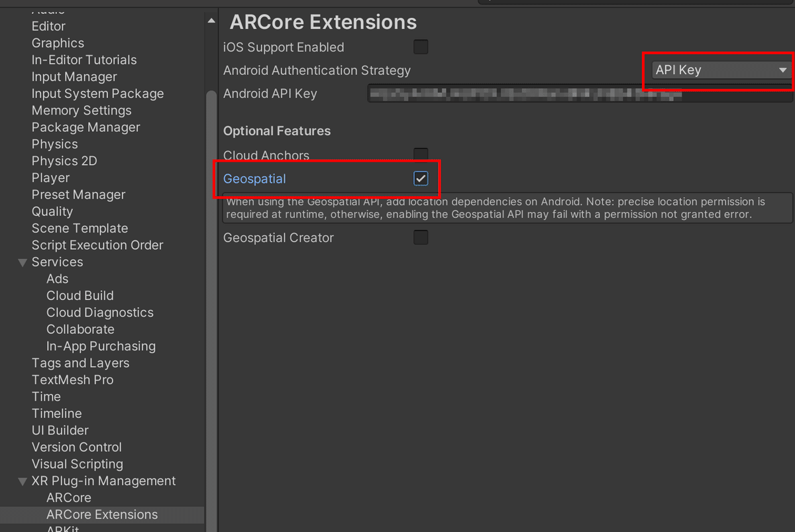Collapse the XR Plug-in Management section
This screenshot has height=532, width=795.
coord(23,480)
